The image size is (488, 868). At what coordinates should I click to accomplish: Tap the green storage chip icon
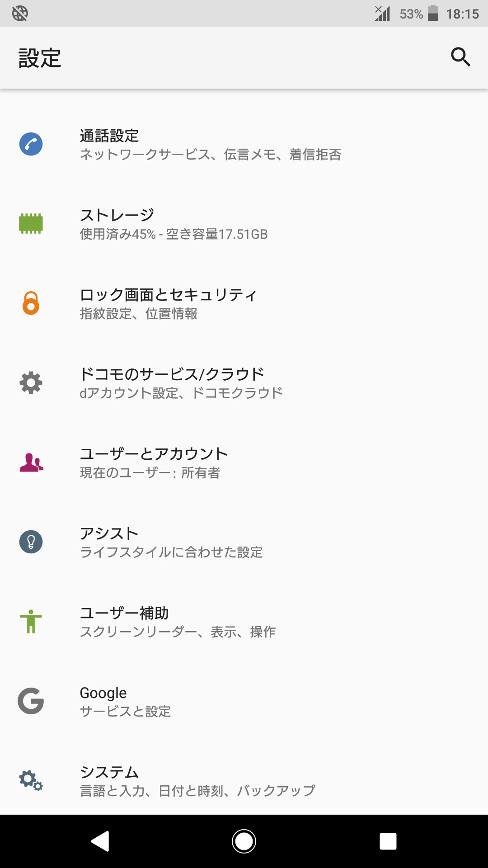31,223
